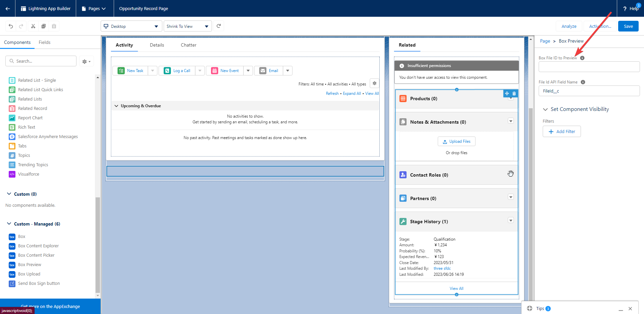Collapse Set Component Visibility section
The width and height of the screenshot is (644, 314).
pyautogui.click(x=545, y=109)
